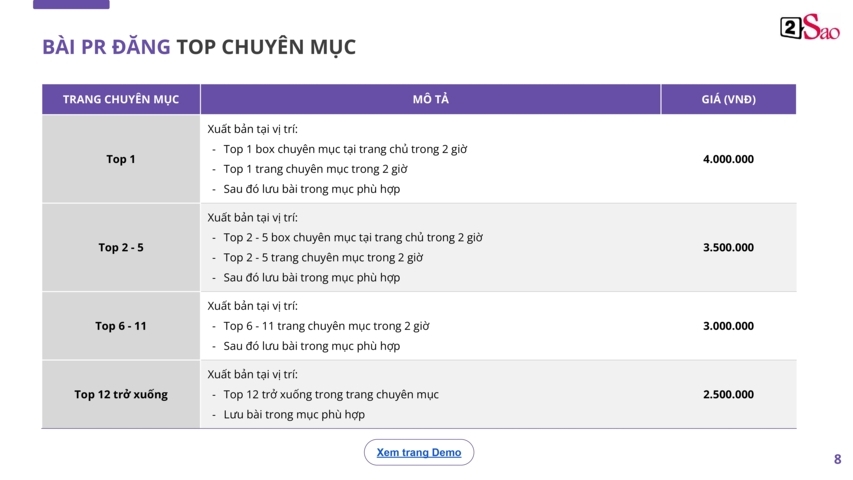Select the "TRANG CHUYÊN MỤC" column header

click(x=121, y=100)
